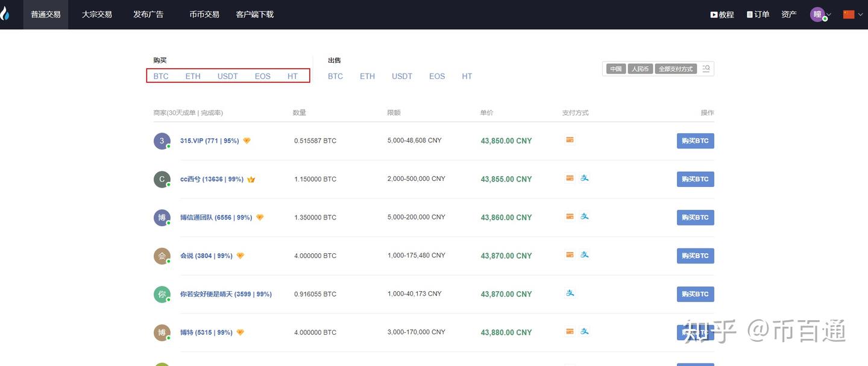Change the 人民币 currency filter
The image size is (868, 366).
pos(640,69)
